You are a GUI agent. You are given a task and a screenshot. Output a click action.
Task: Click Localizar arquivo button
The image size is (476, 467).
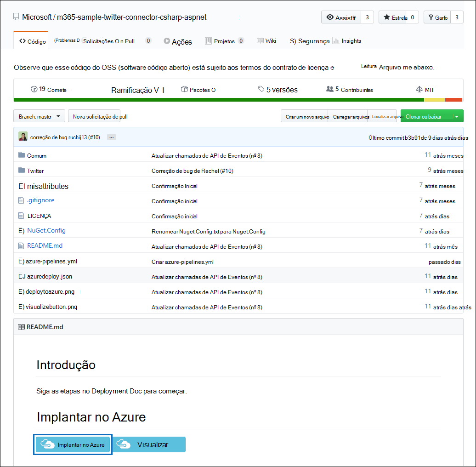(x=382, y=117)
